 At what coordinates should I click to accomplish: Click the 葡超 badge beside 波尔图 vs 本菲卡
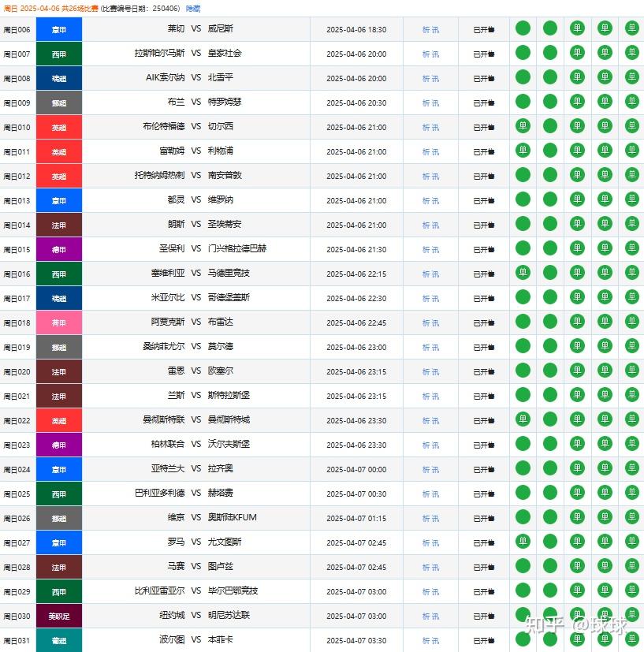point(58,640)
